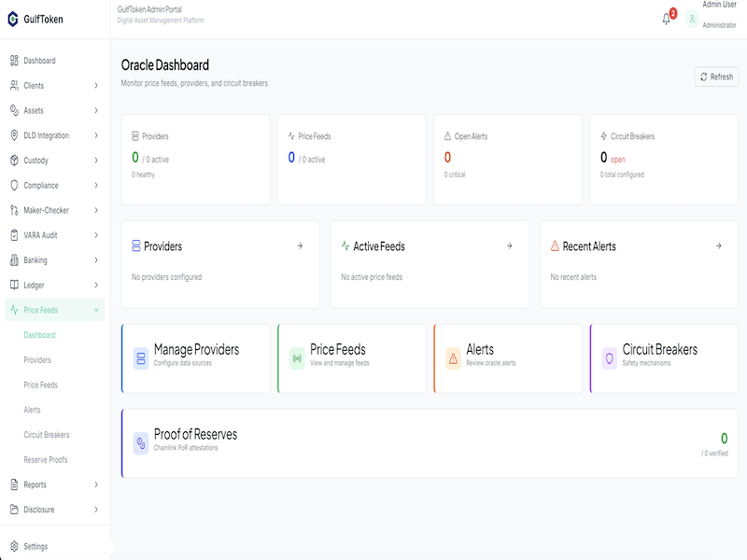The height and width of the screenshot is (560, 747).
Task: Click the Manage Providers server icon
Action: (x=141, y=358)
